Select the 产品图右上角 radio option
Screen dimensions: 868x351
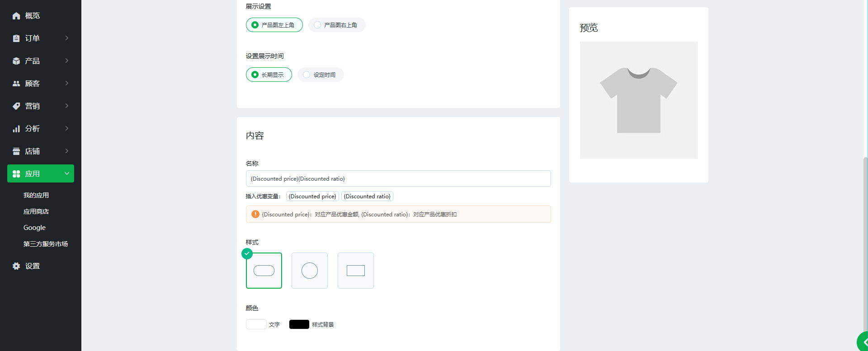point(318,25)
